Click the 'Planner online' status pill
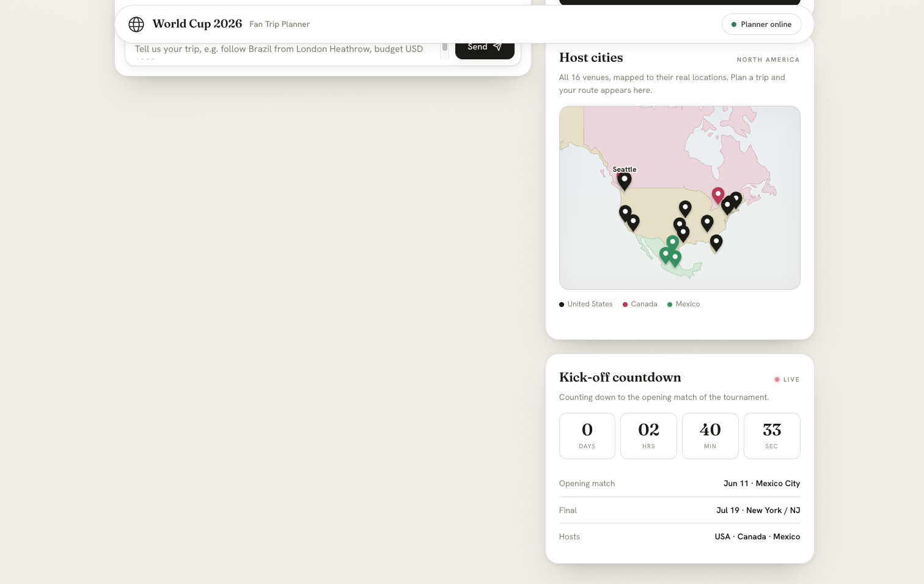Viewport: 924px width, 584px height. (x=761, y=24)
